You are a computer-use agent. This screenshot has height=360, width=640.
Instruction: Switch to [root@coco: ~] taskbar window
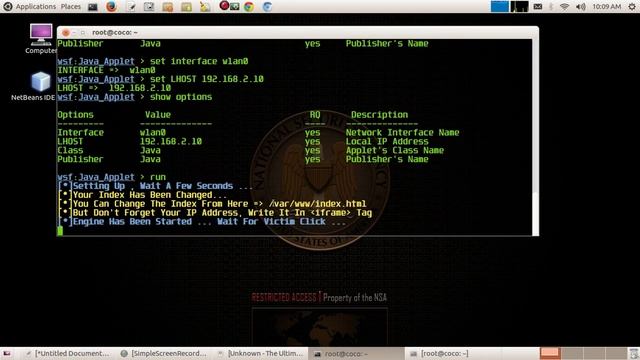pyautogui.click(x=440, y=353)
